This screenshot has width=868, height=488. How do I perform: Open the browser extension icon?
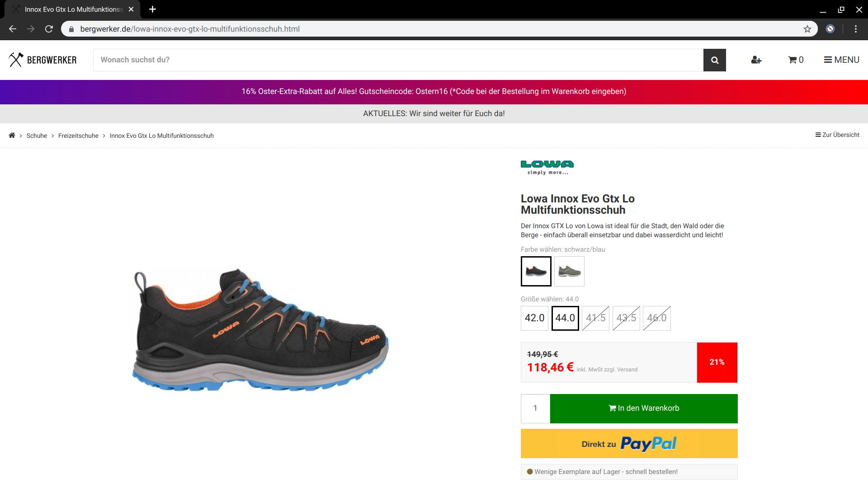click(x=830, y=29)
